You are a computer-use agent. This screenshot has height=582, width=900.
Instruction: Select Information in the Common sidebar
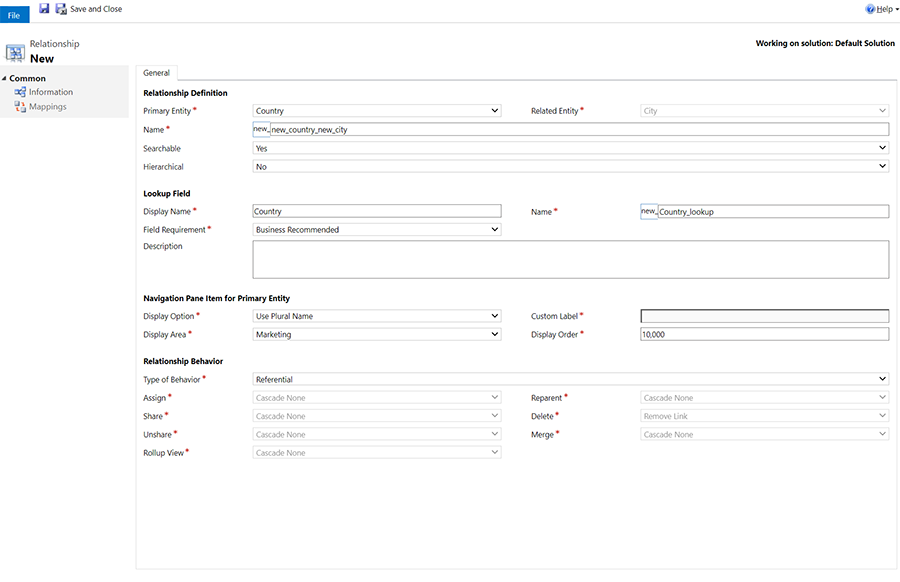pos(52,91)
